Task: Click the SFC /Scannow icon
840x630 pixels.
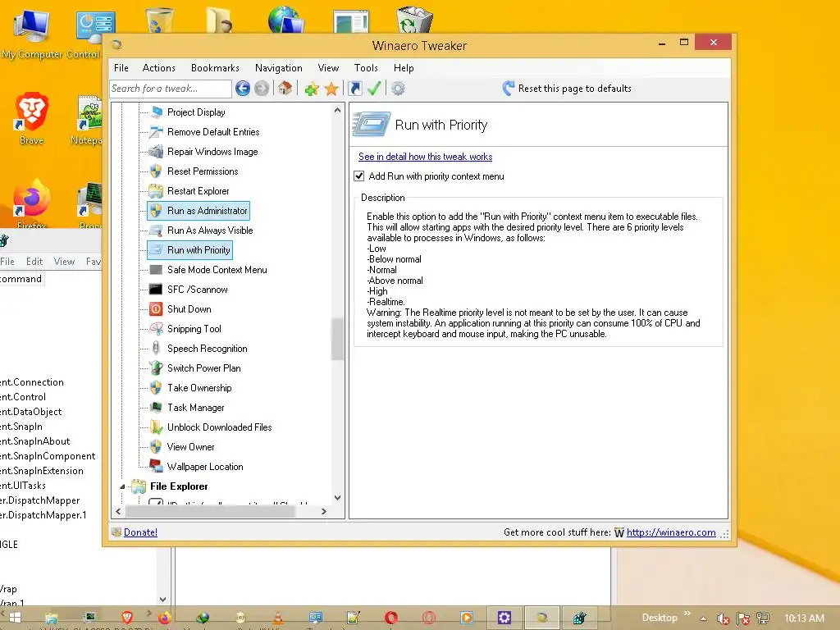Action: (155, 290)
